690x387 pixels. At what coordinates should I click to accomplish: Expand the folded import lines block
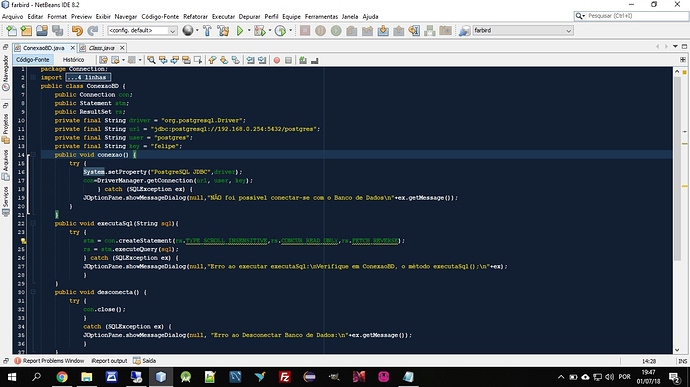[33, 77]
